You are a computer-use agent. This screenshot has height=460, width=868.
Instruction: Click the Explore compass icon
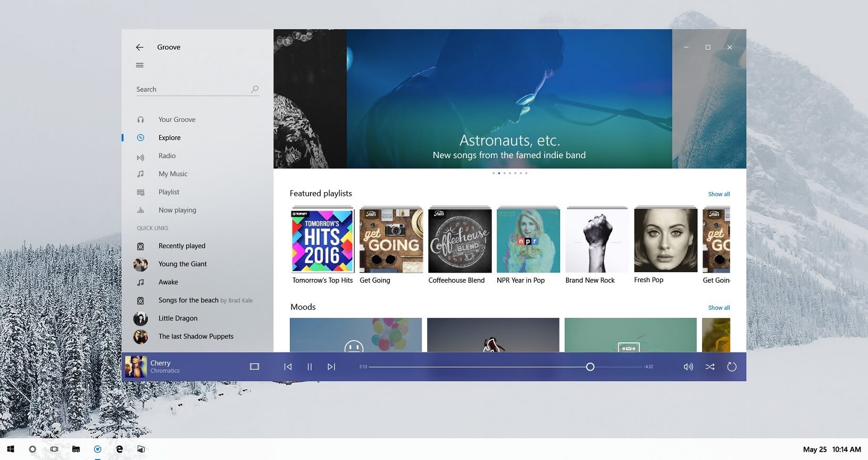(x=140, y=138)
